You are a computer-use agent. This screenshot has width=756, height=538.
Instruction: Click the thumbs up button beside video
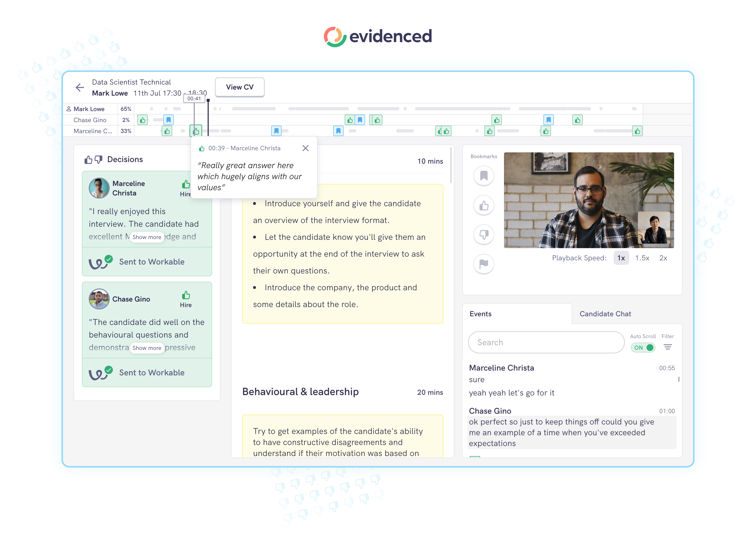pyautogui.click(x=484, y=205)
